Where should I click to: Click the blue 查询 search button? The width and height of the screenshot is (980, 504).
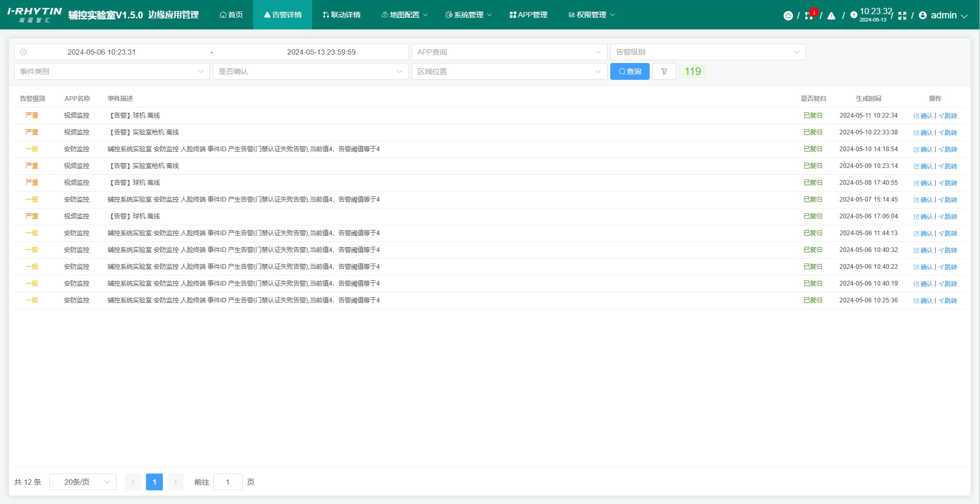point(630,71)
